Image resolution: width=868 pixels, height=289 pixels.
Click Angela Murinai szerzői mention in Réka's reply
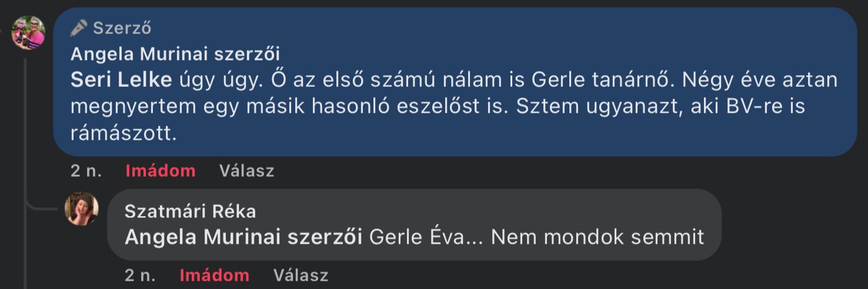tap(243, 237)
